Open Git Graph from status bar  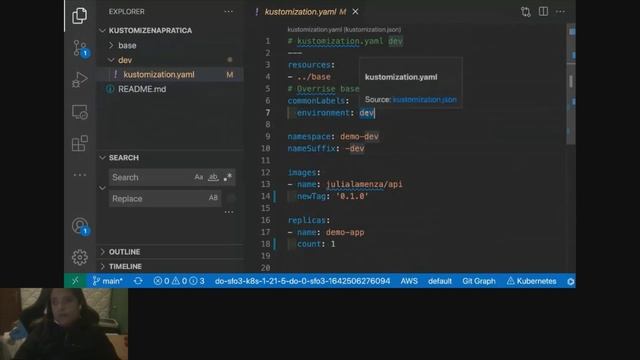tap(479, 281)
